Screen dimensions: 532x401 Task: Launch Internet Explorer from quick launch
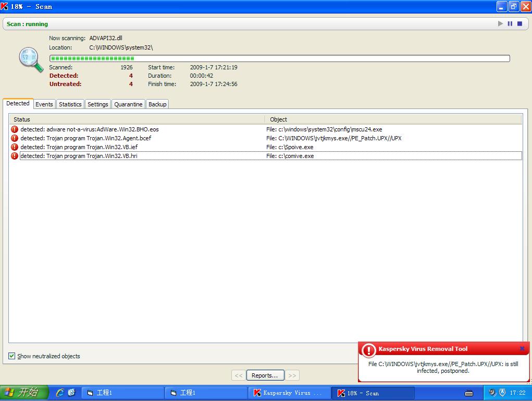60,393
